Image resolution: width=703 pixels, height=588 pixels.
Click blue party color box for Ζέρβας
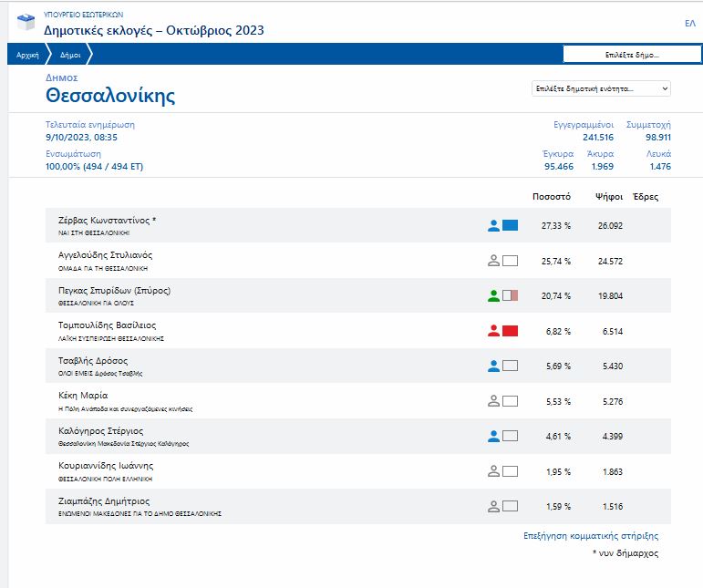(x=510, y=225)
